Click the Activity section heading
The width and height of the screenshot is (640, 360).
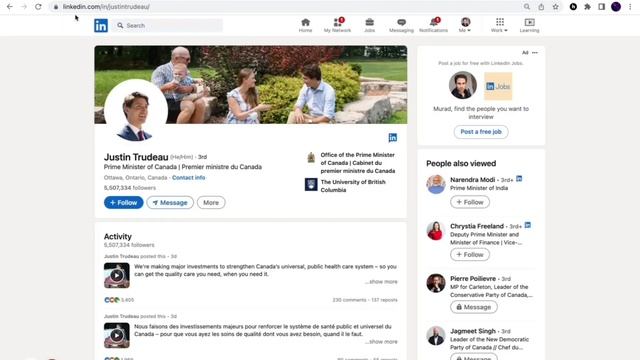point(118,236)
